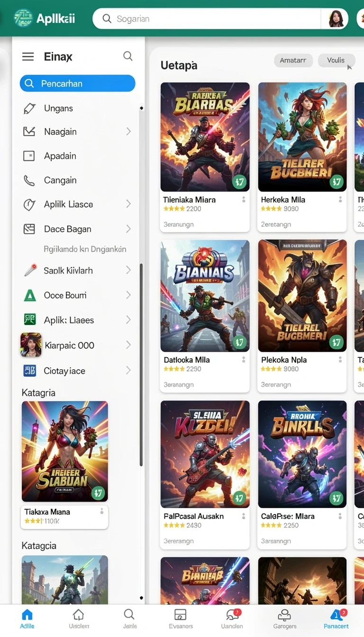Screen dimensions: 364x637
Task: Open the PalPcasal Ausakn game cover
Action: (x=205, y=454)
